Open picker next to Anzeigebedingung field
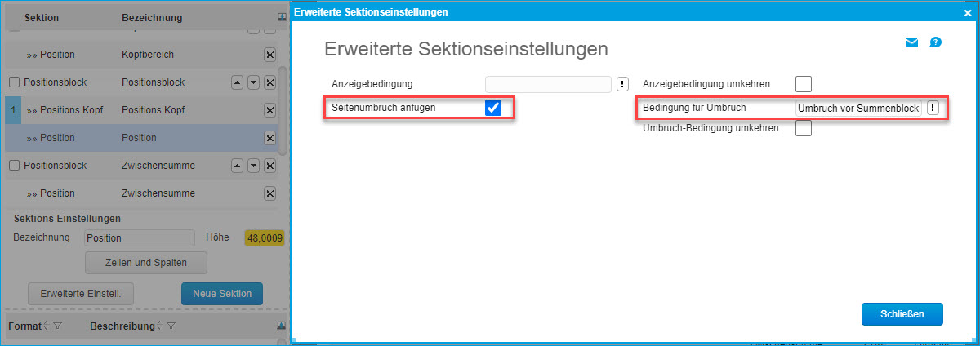The image size is (980, 346). tap(622, 83)
